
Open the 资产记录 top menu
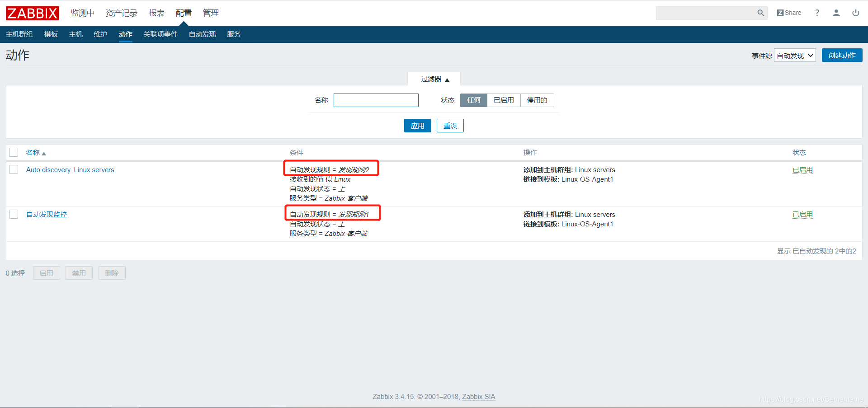(121, 13)
